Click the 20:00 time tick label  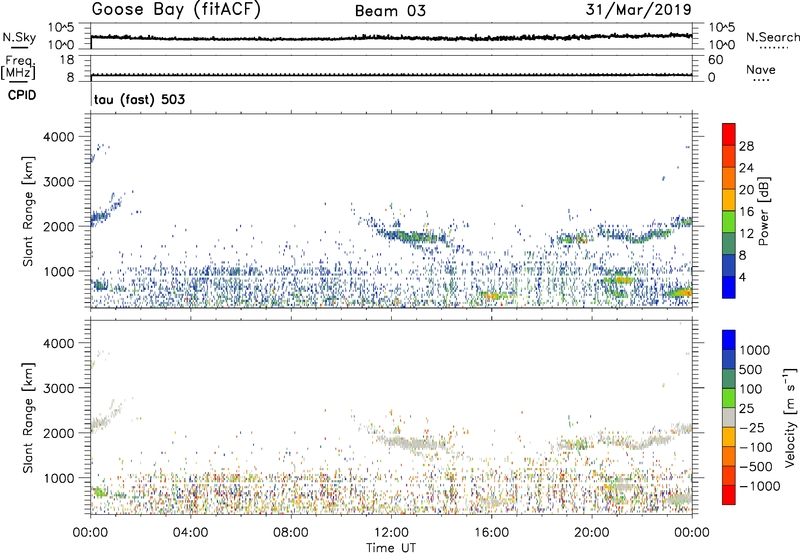click(591, 533)
